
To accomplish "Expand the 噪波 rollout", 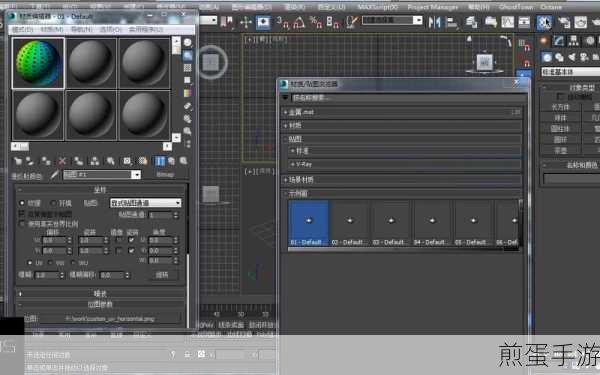I will click(x=100, y=293).
